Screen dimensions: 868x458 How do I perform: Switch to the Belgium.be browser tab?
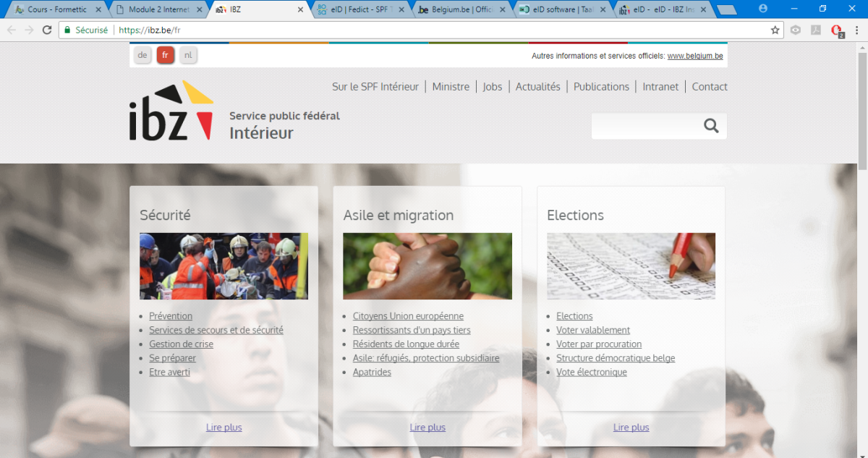pyautogui.click(x=463, y=9)
